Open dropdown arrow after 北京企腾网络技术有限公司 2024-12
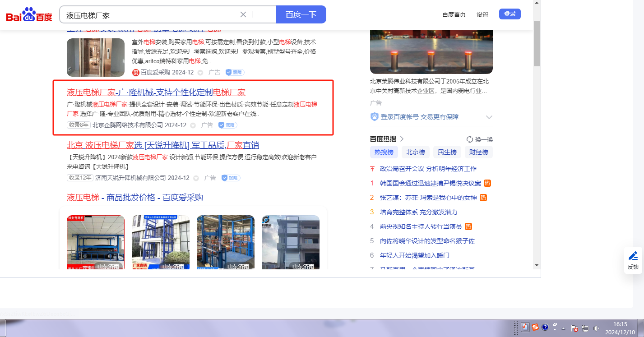The width and height of the screenshot is (644, 337). 193,125
